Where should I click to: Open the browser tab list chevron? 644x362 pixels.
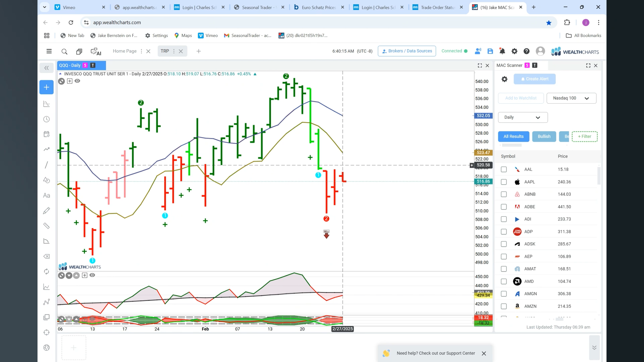(x=45, y=7)
